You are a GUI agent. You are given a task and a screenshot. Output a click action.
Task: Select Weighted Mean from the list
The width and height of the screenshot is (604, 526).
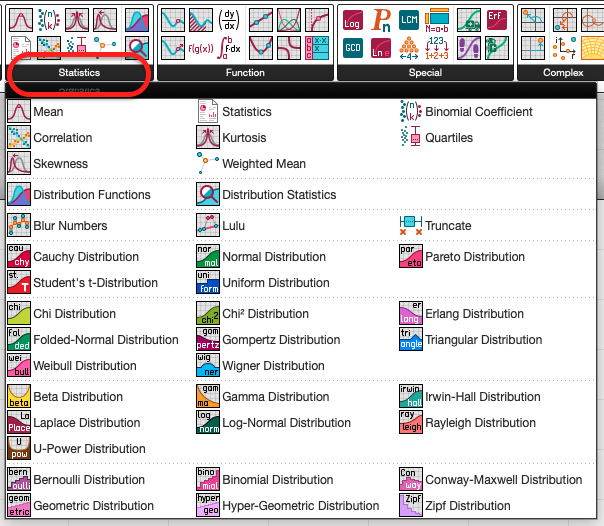[x=251, y=164]
